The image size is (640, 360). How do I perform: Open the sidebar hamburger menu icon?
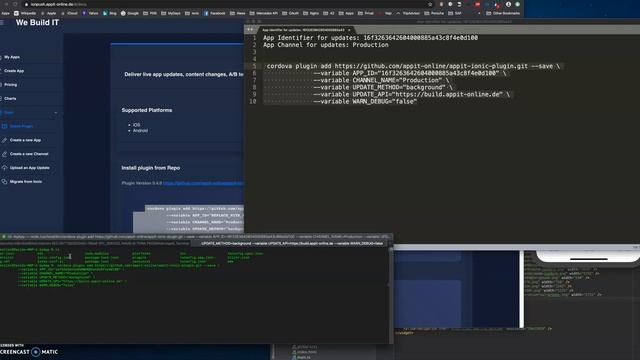(2, 22)
